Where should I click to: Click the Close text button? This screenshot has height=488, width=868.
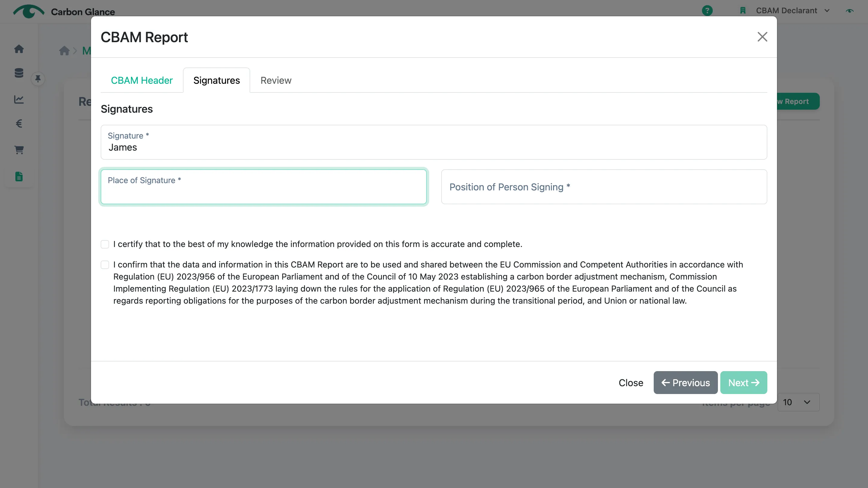(631, 383)
